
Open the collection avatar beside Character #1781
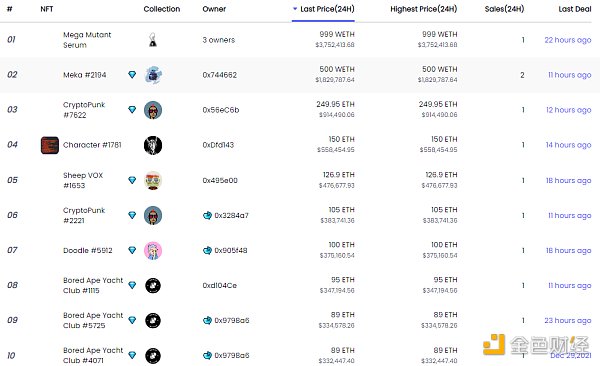pyautogui.click(x=153, y=145)
